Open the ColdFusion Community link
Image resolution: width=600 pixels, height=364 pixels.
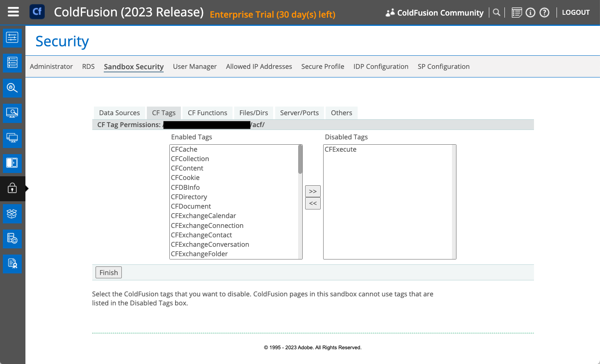click(x=440, y=13)
